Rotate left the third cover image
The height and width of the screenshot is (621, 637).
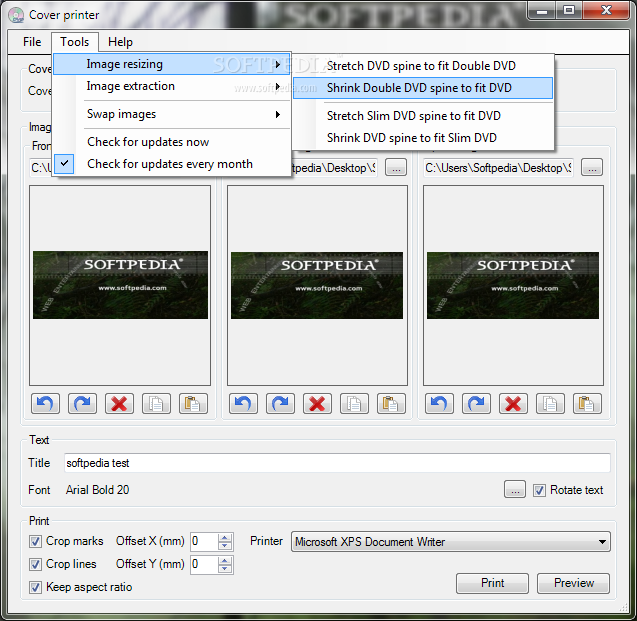[440, 403]
